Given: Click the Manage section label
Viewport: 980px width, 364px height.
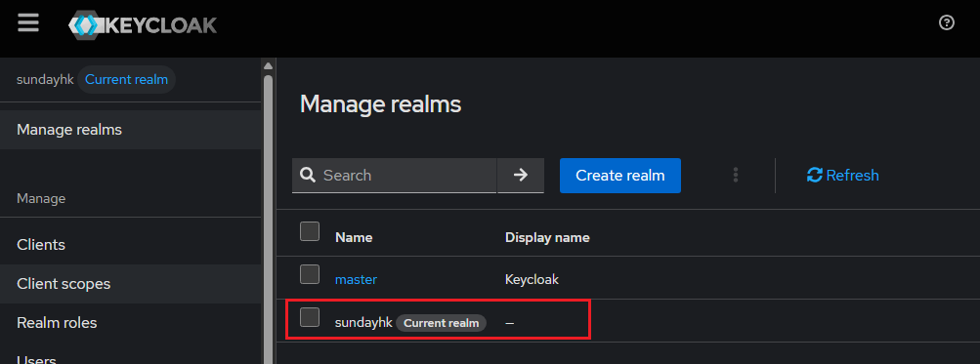Looking at the screenshot, I should pos(41,198).
